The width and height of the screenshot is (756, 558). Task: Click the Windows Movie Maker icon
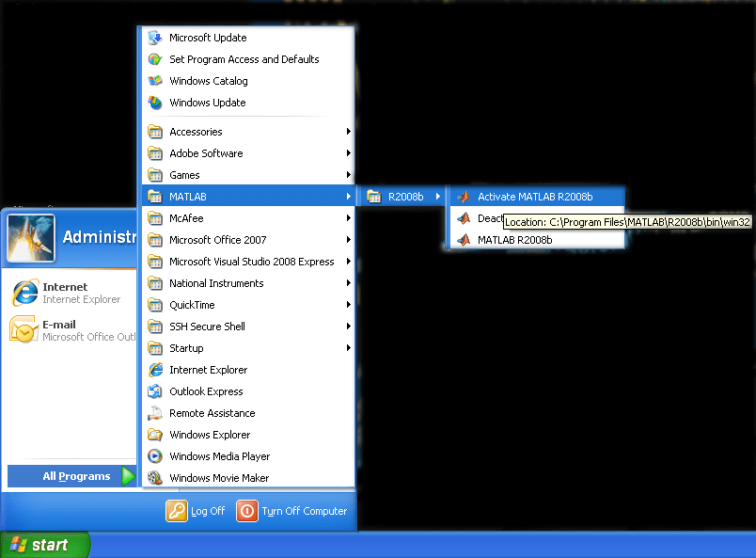tap(155, 478)
